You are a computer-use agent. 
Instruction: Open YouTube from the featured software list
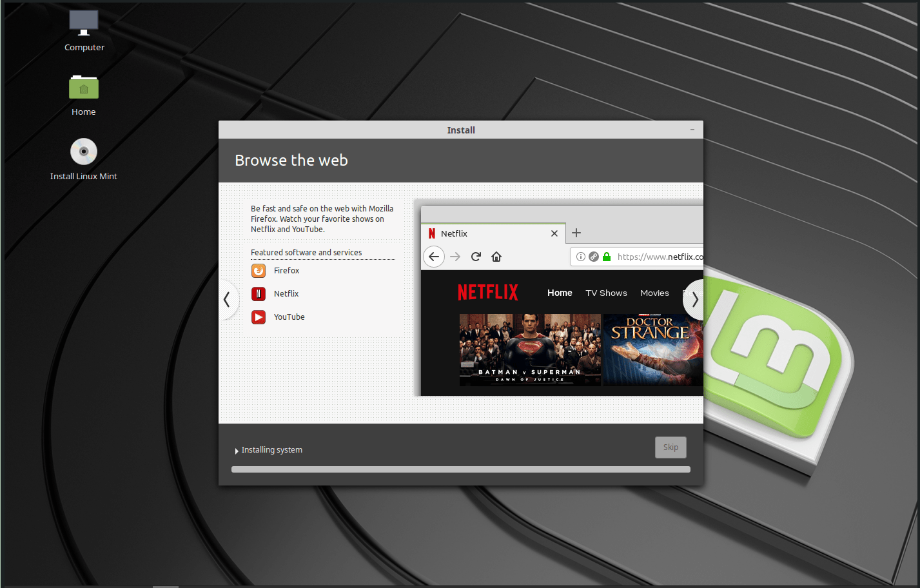258,317
